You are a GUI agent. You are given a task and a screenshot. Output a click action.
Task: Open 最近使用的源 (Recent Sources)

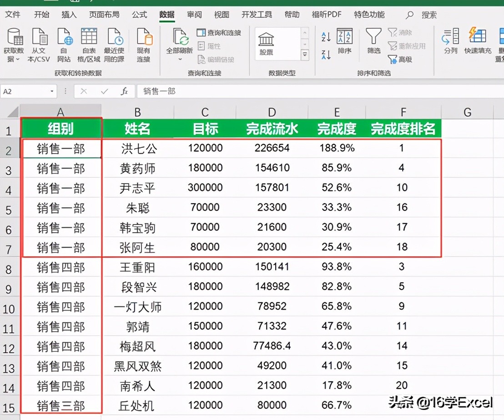114,45
